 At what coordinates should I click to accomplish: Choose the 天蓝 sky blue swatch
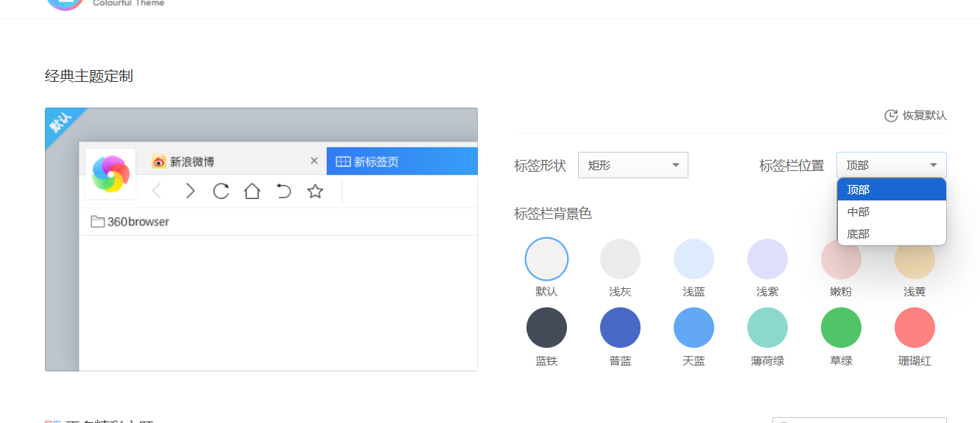coord(694,328)
